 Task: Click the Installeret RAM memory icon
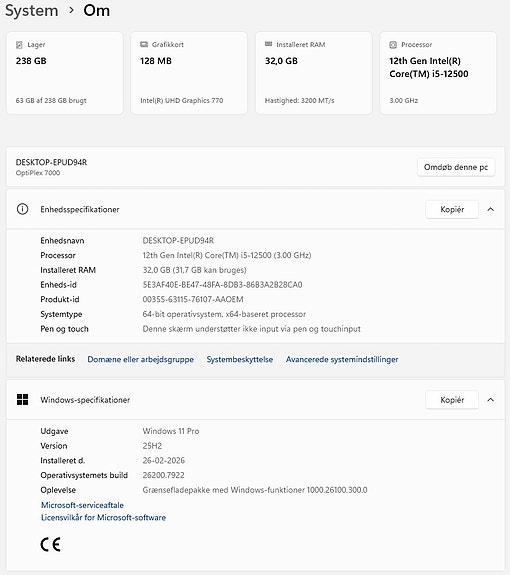point(268,44)
